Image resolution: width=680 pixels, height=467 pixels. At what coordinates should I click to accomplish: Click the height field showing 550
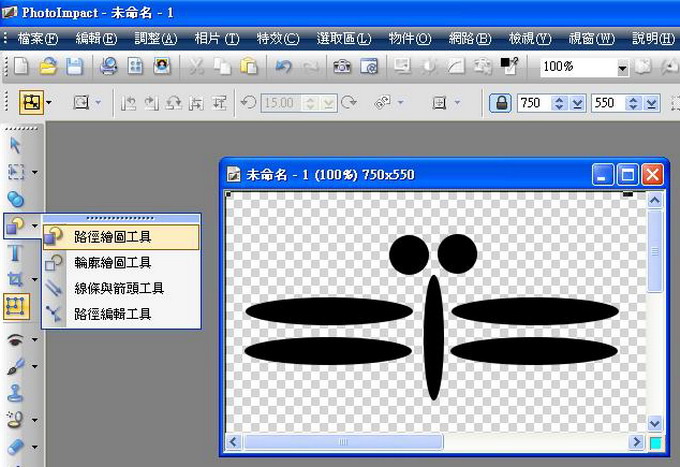(608, 103)
